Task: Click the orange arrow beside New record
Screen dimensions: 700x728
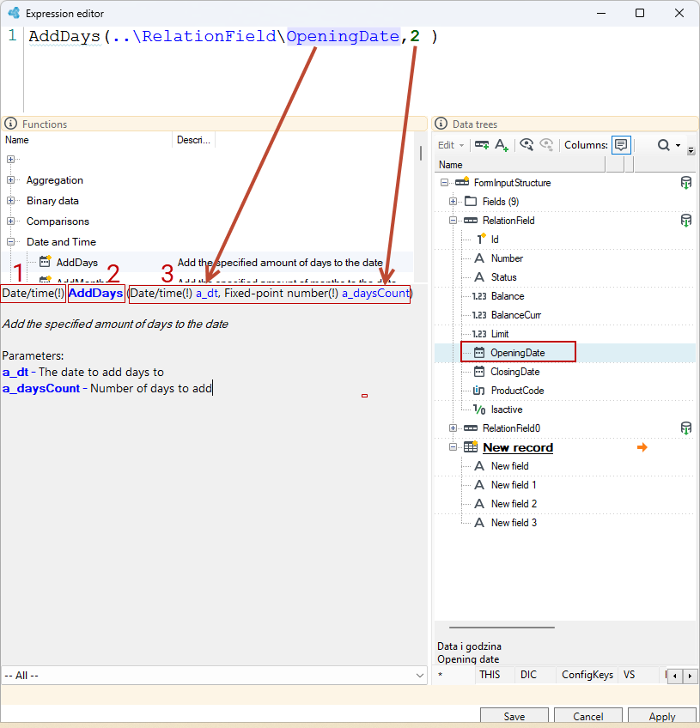Action: click(x=642, y=447)
